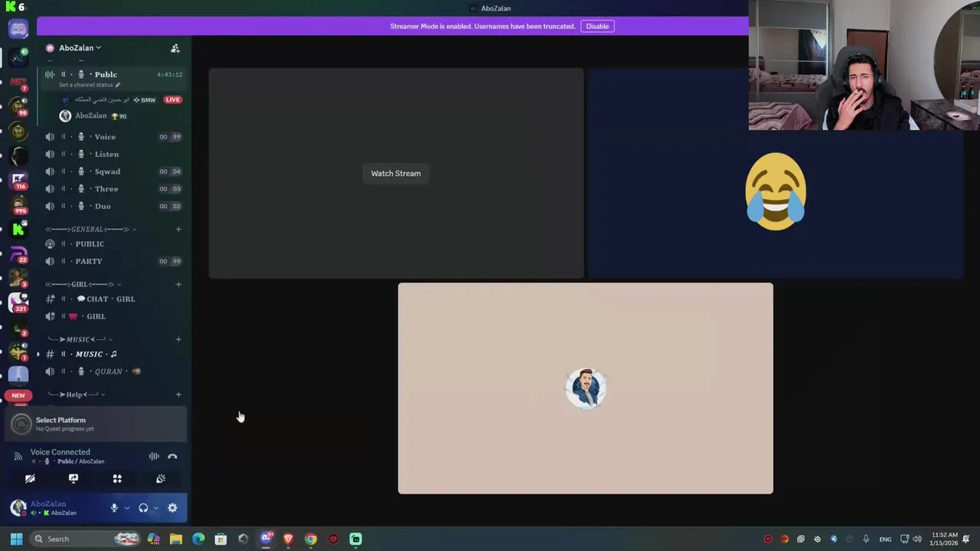Open the Windows Start menu
980x551 pixels.
pyautogui.click(x=16, y=539)
